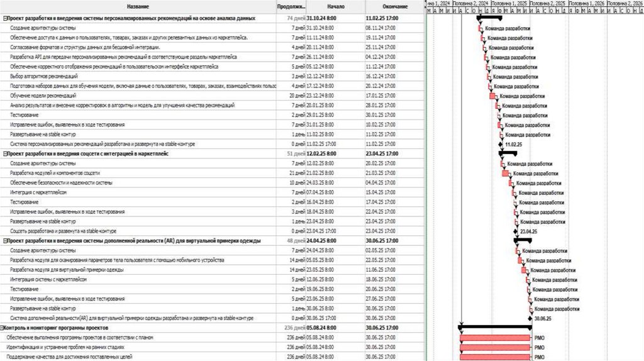
Task: Click the 11.06.25 17:00 finish date cell
Action: 380,270
